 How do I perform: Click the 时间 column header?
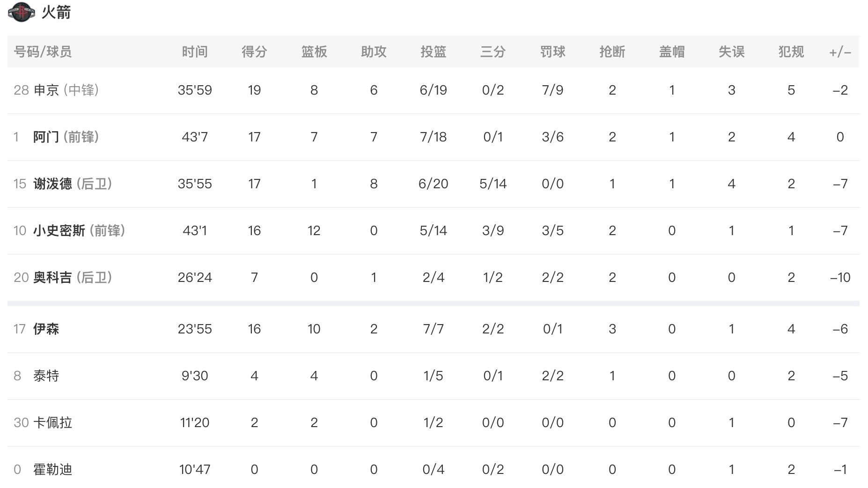195,52
